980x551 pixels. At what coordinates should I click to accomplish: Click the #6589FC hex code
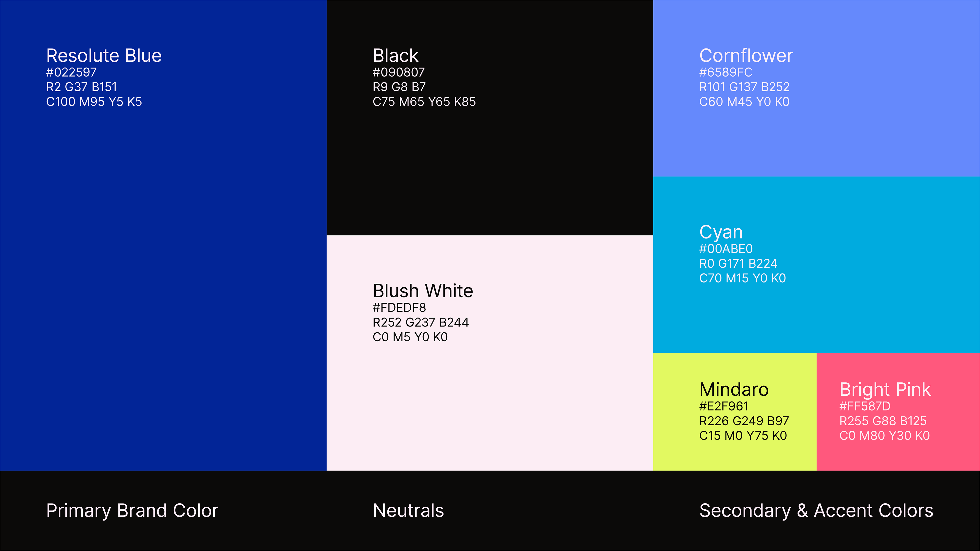click(x=726, y=72)
